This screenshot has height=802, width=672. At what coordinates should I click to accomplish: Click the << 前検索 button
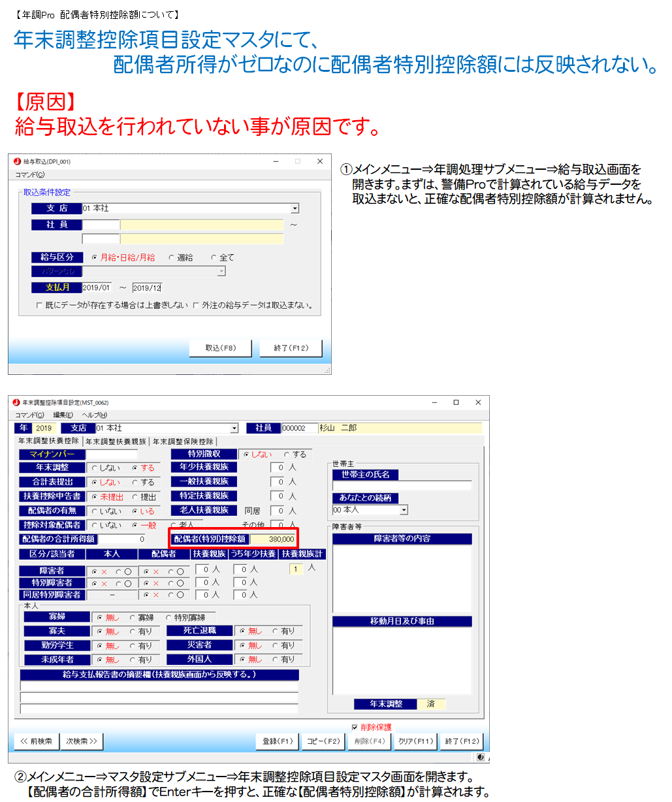[x=37, y=741]
